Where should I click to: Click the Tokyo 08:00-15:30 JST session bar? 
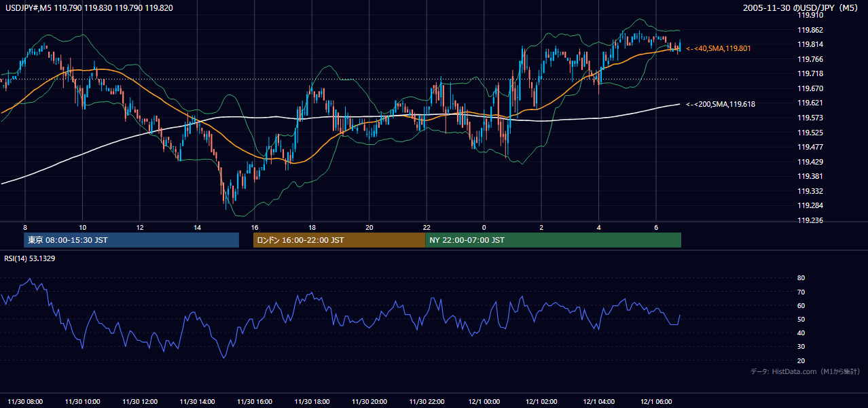click(x=132, y=240)
